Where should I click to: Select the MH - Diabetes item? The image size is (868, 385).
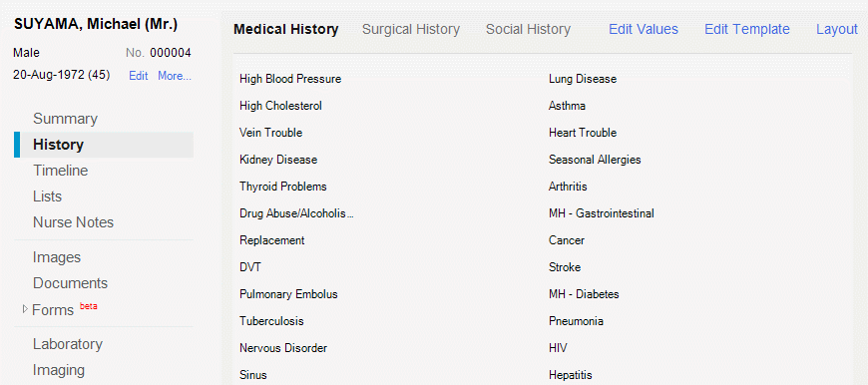click(x=584, y=294)
